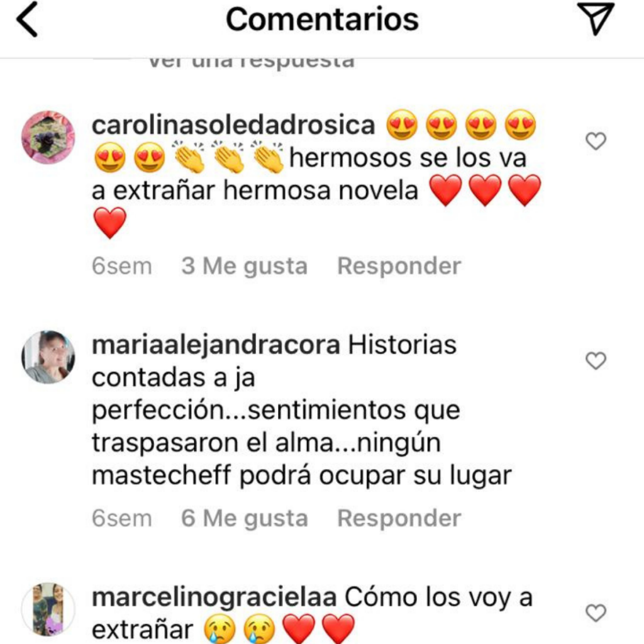Open username mariaalejandracora

tap(216, 345)
